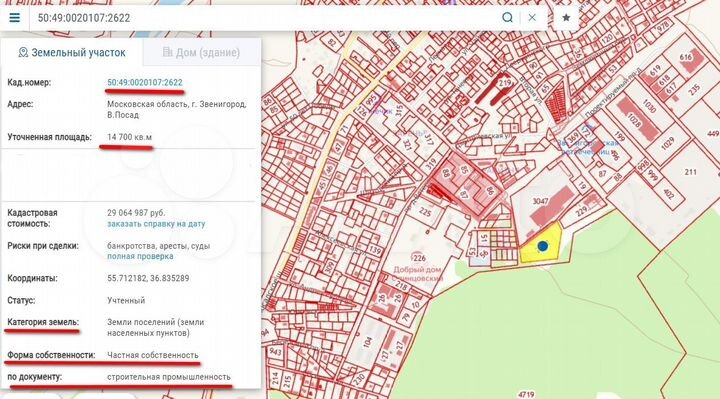Click the заказать справку на дату link
720x399 pixels.
[156, 224]
